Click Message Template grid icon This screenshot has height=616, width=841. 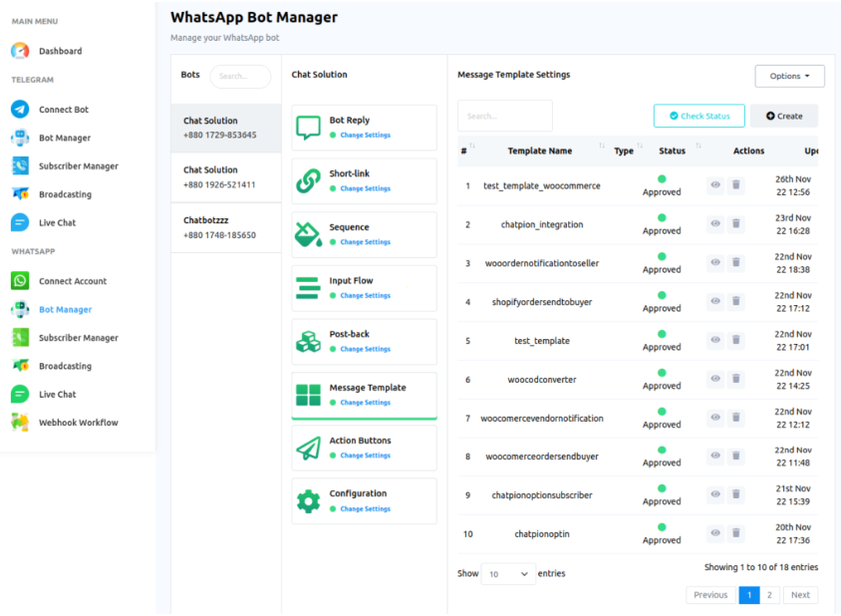pyautogui.click(x=309, y=395)
